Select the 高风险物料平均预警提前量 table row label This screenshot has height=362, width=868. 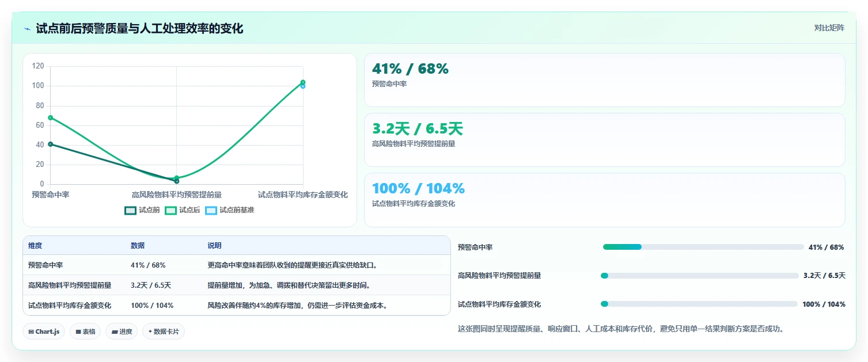tap(70, 285)
